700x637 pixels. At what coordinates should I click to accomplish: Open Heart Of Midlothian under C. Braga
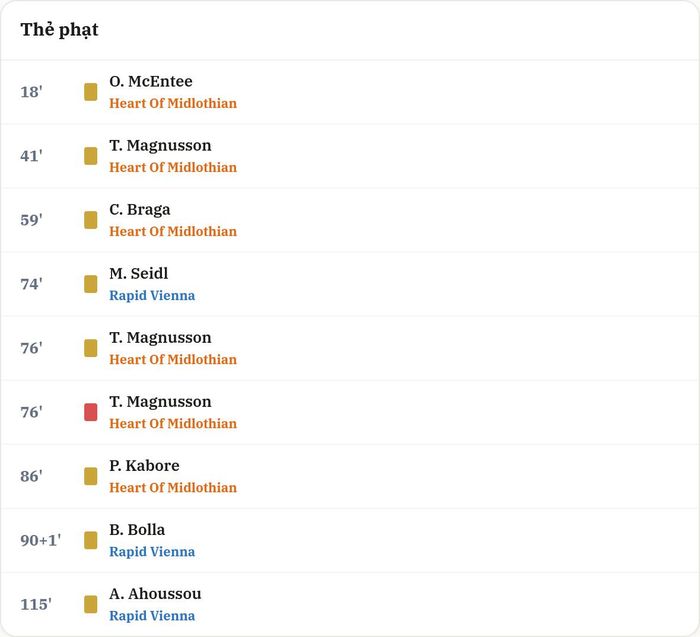click(x=173, y=231)
